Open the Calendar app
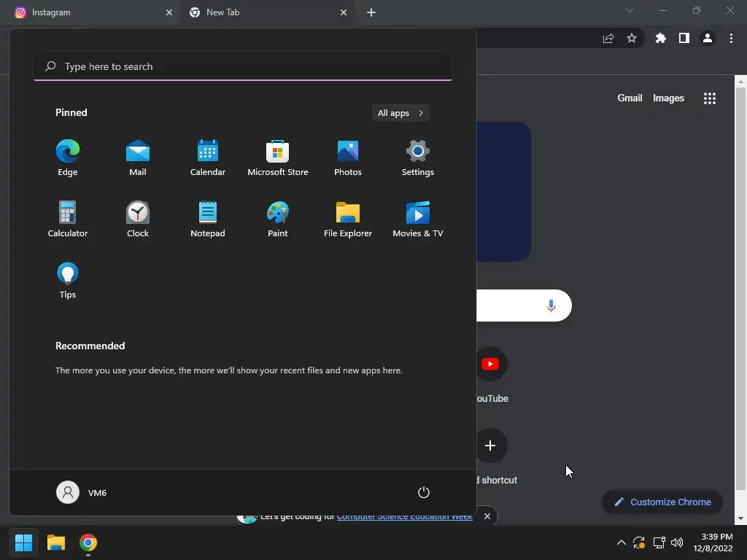Screen dimensions: 747x560 (208, 158)
